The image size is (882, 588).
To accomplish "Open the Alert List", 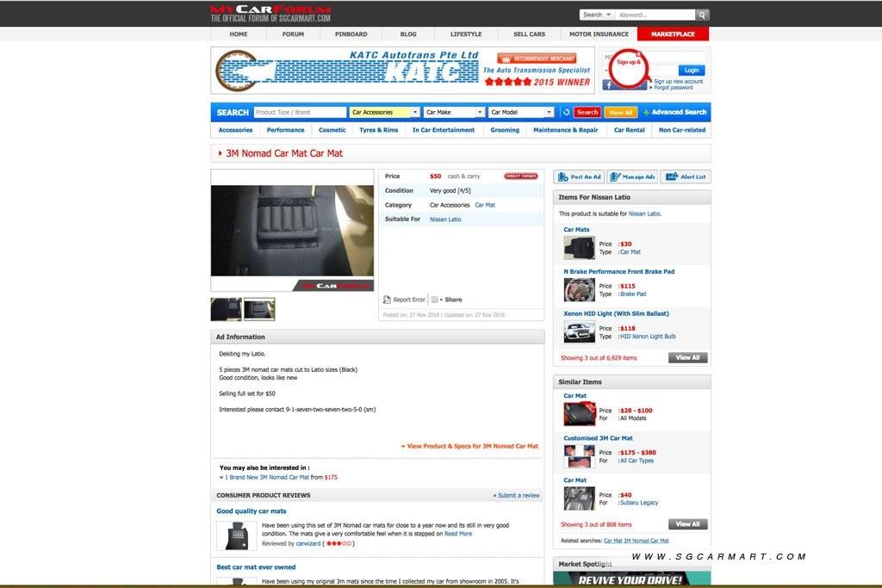I will [x=685, y=176].
